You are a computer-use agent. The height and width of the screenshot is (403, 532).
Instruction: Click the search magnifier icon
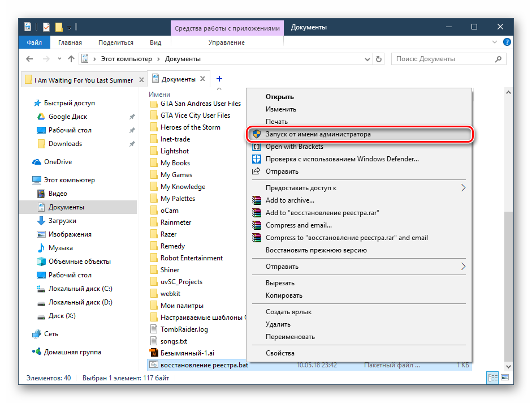[498, 59]
